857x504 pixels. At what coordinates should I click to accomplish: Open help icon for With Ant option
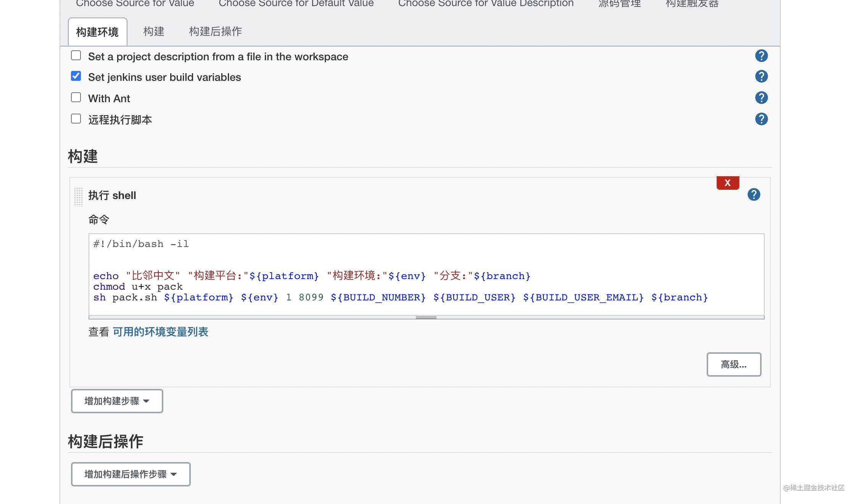point(761,98)
